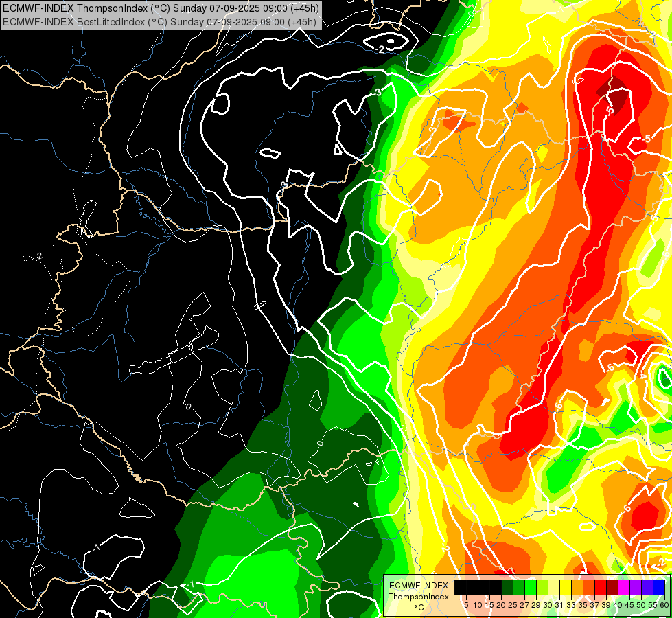Click the lime 29–30 legend swatch
This screenshot has height=618, width=672.
pos(542,587)
